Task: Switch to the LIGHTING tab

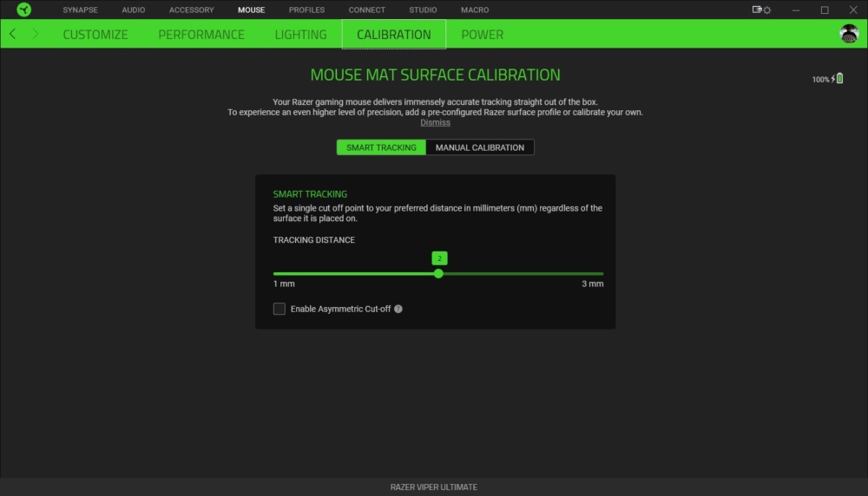Action: 300,35
